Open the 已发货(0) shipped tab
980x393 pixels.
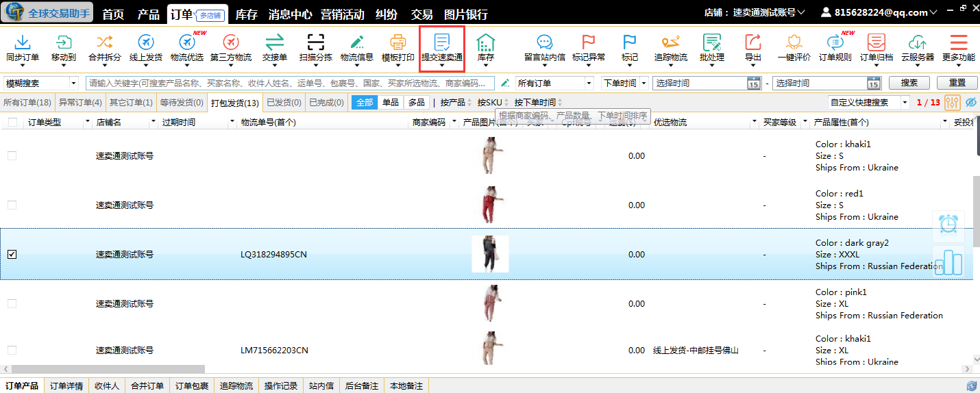click(284, 103)
